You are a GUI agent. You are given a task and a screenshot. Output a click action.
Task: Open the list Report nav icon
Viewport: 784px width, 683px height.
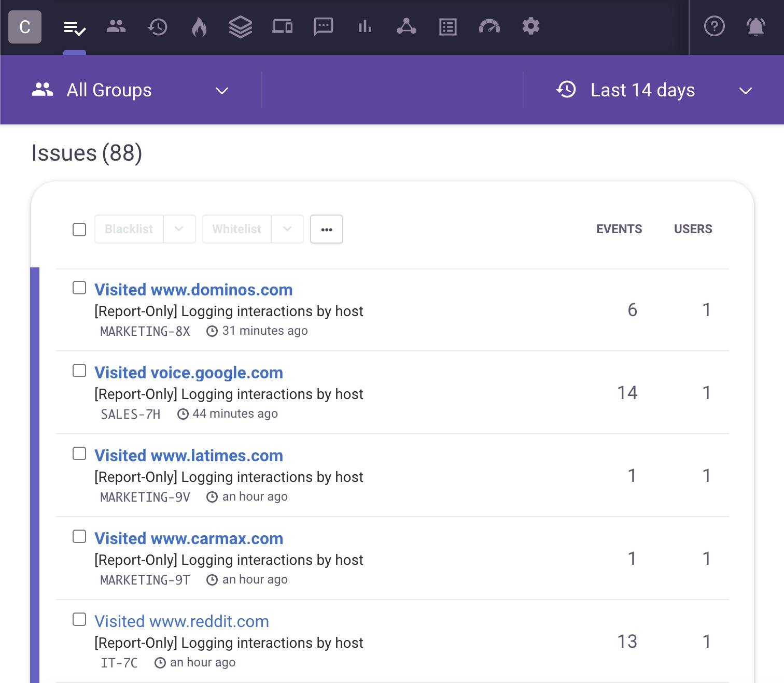[448, 27]
